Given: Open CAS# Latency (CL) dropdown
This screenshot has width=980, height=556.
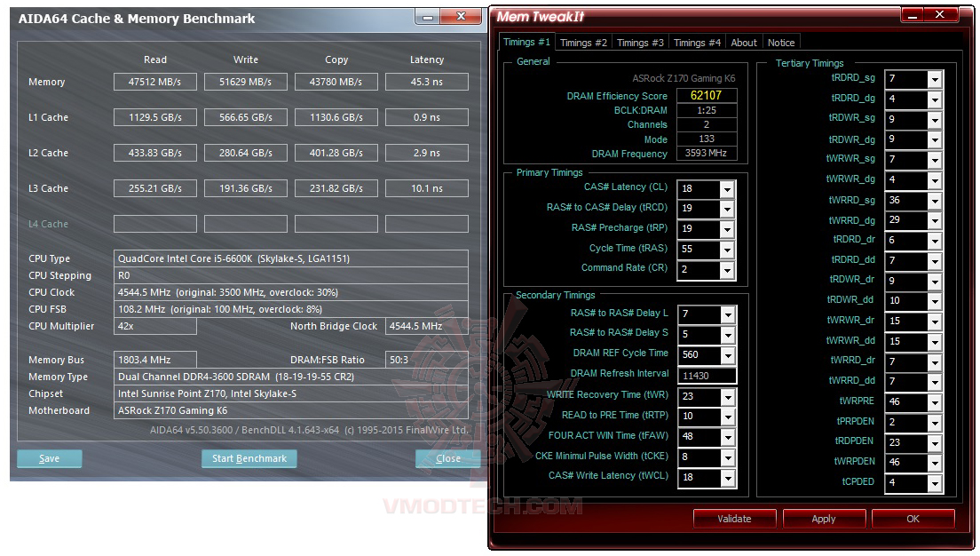Looking at the screenshot, I should click(x=727, y=189).
